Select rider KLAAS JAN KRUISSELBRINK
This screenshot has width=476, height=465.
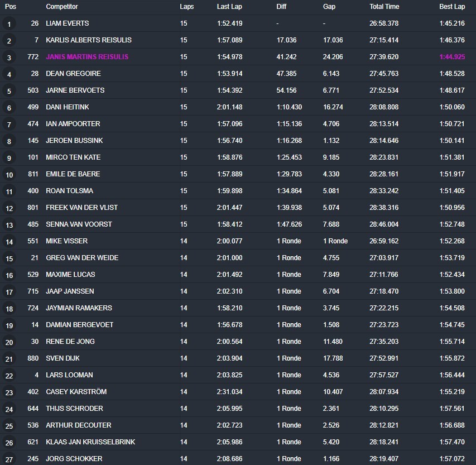[90, 442]
